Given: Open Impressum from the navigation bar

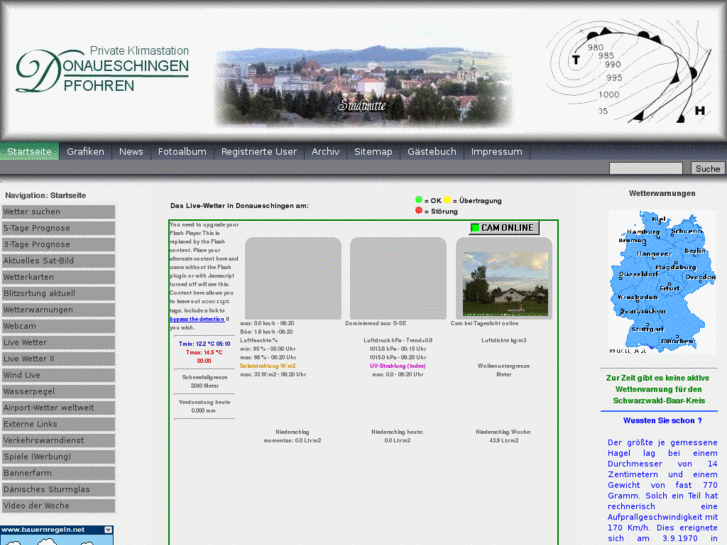Looking at the screenshot, I should [x=496, y=152].
